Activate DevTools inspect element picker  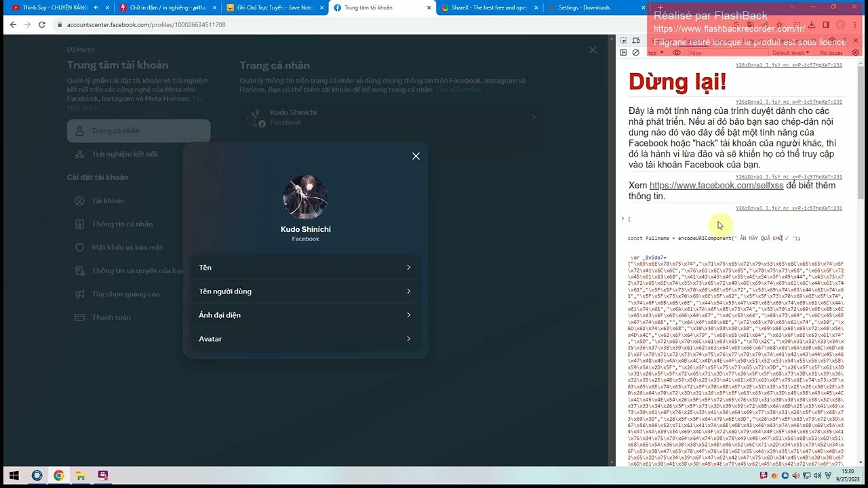624,41
